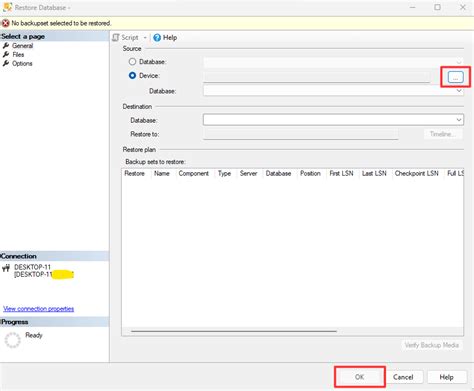Image resolution: width=474 pixels, height=391 pixels.
Task: Click the Type column header
Action: (224, 173)
